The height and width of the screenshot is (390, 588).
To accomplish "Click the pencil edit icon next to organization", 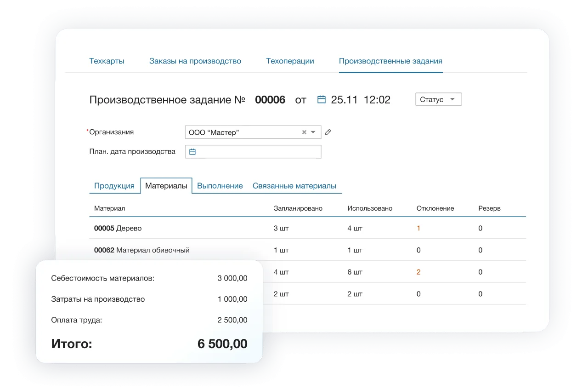I will point(328,132).
